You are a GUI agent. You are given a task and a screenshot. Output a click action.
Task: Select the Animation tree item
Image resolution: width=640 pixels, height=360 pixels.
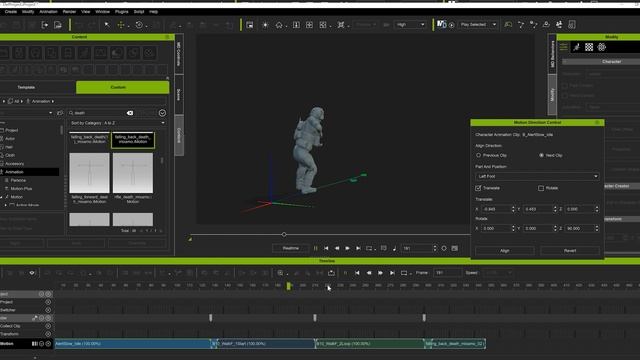pos(29,172)
